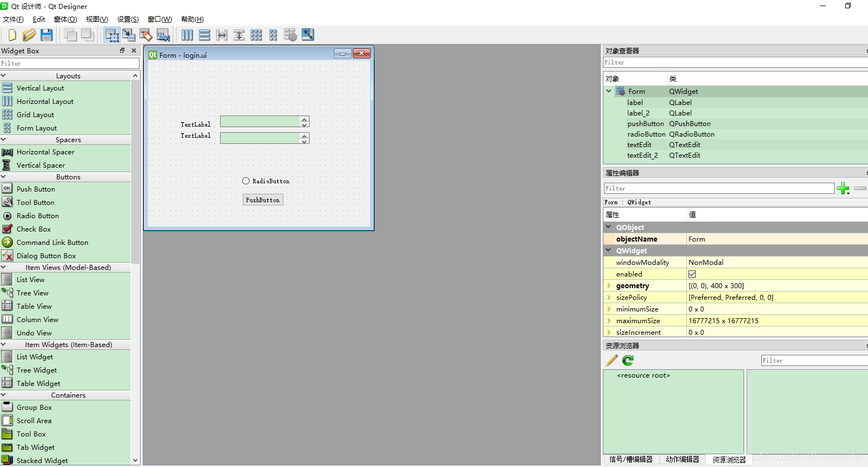Click the objectName value Form

tap(697, 239)
